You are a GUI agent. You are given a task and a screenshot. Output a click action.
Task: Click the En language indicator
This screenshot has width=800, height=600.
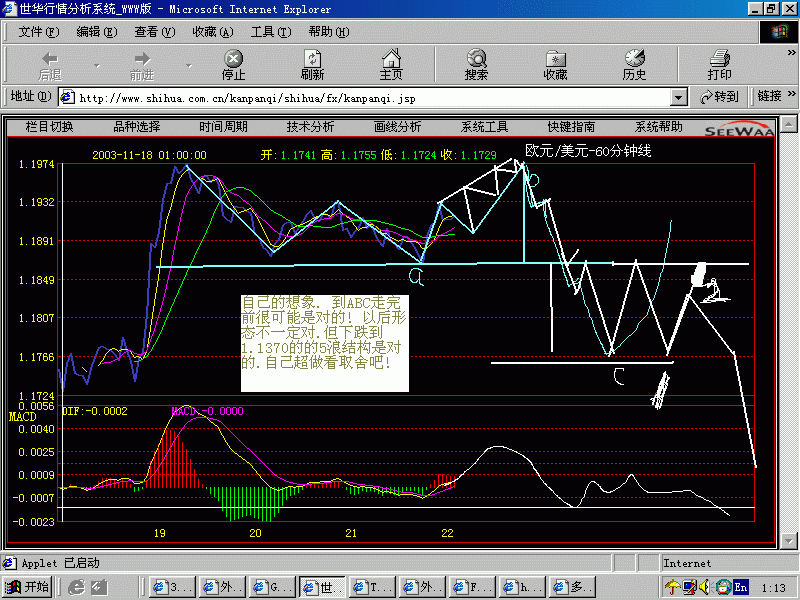(740, 587)
